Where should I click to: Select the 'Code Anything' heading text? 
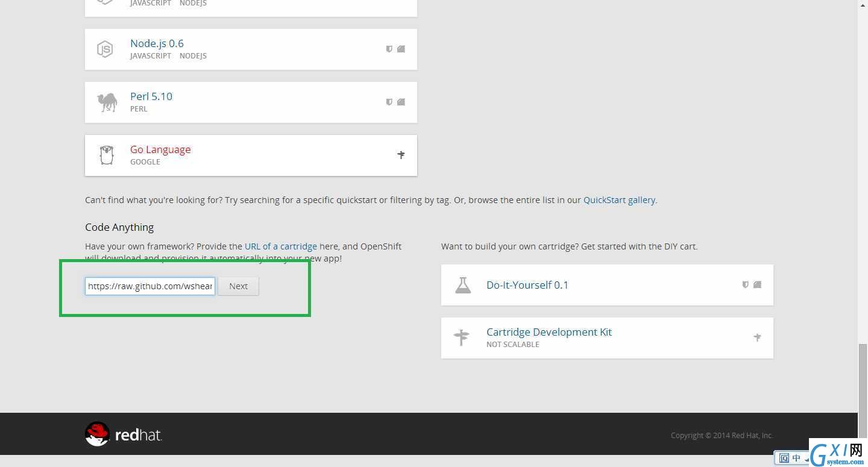(x=119, y=227)
